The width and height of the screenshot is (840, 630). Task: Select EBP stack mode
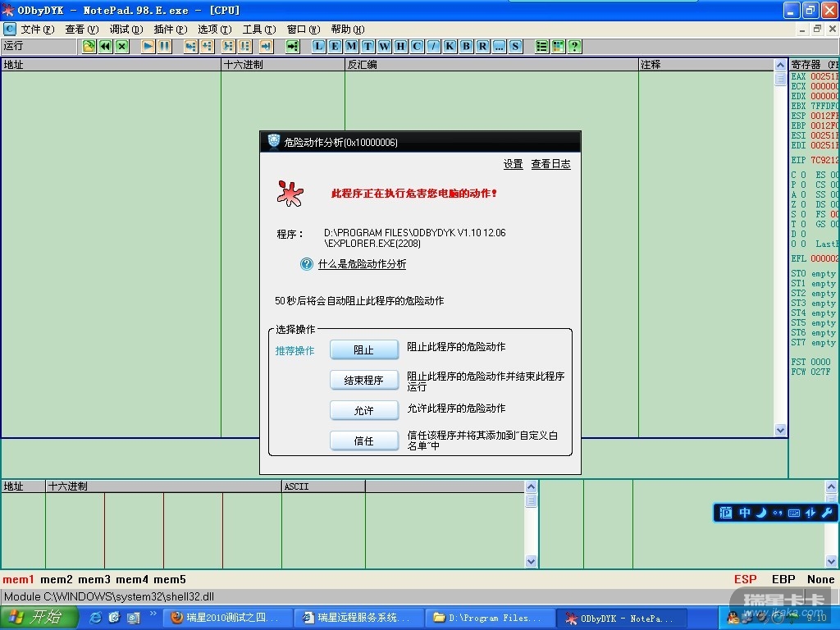783,579
